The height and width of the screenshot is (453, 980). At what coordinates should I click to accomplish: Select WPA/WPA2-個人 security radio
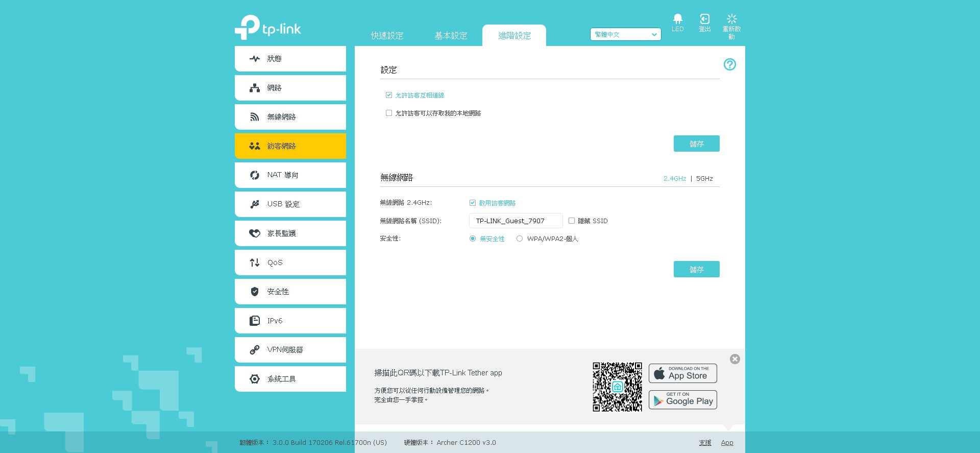click(x=520, y=239)
